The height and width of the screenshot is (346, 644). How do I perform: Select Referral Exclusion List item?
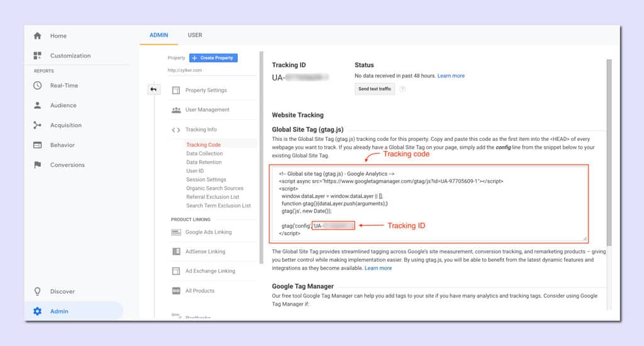click(213, 197)
